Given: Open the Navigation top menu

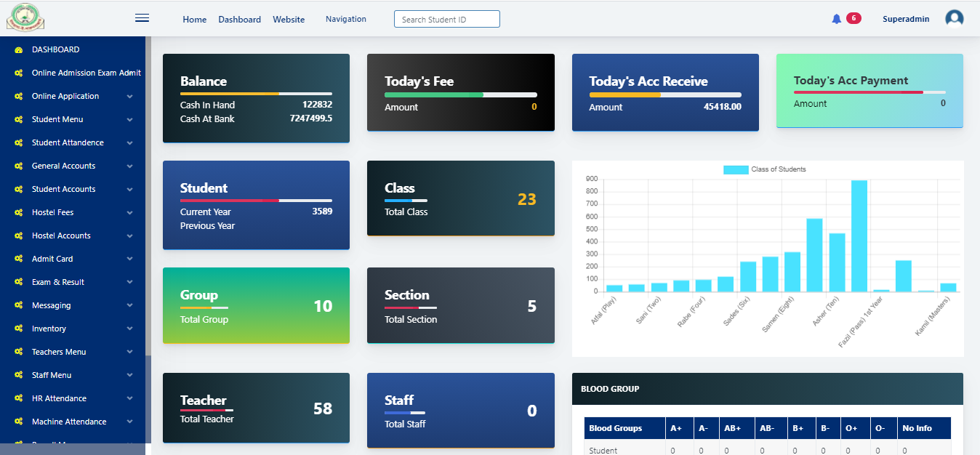Looking at the screenshot, I should (x=346, y=19).
